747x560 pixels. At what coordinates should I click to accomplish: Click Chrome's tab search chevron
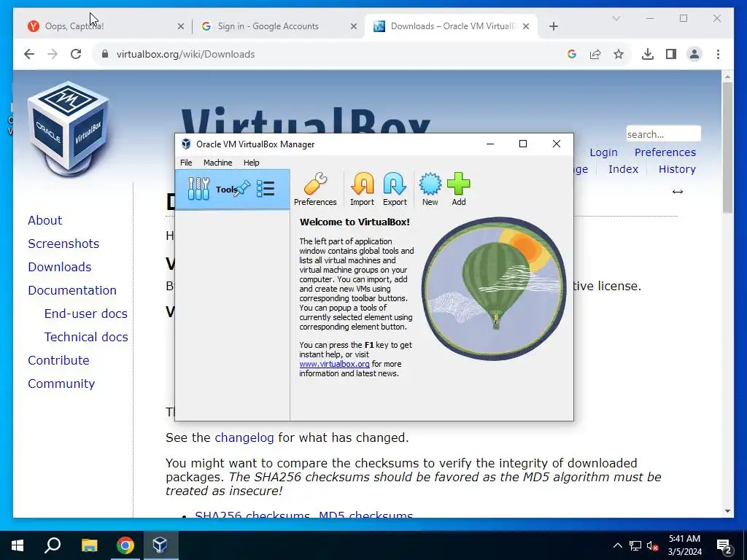click(x=616, y=18)
